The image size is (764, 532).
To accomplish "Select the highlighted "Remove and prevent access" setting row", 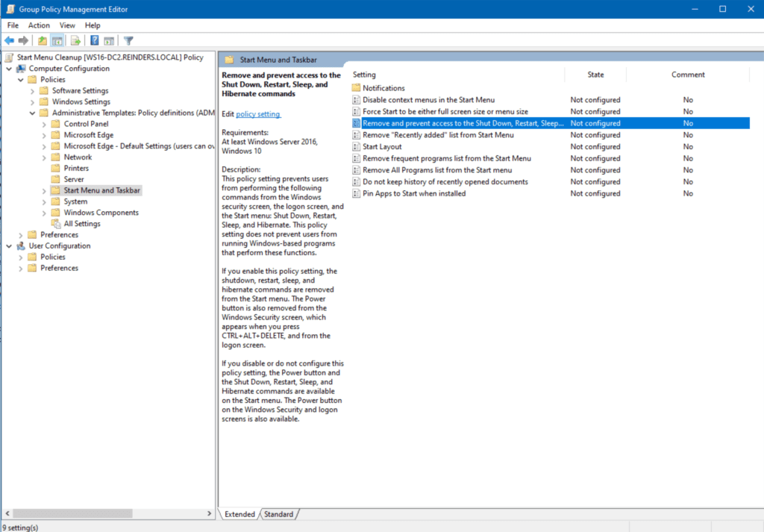I will [x=550, y=123].
